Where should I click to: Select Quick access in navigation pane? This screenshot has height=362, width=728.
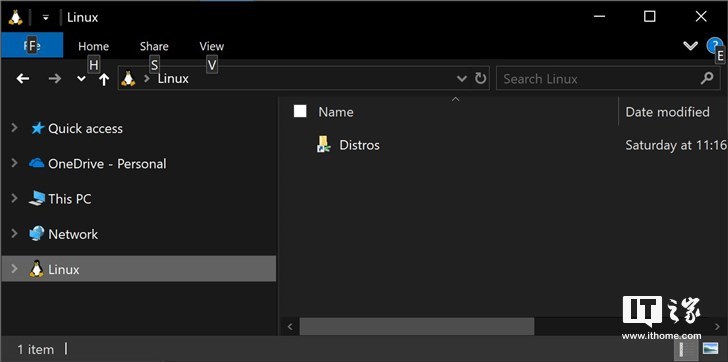coord(85,129)
